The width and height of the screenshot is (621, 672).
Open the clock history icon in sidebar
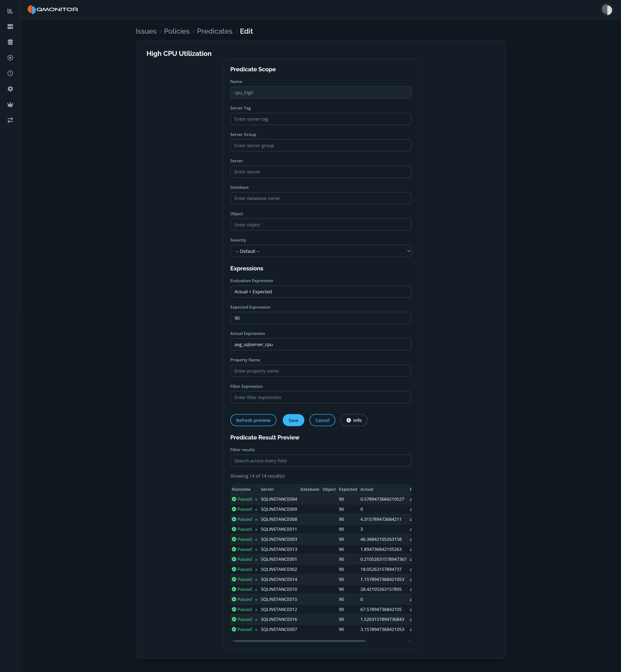(x=10, y=73)
